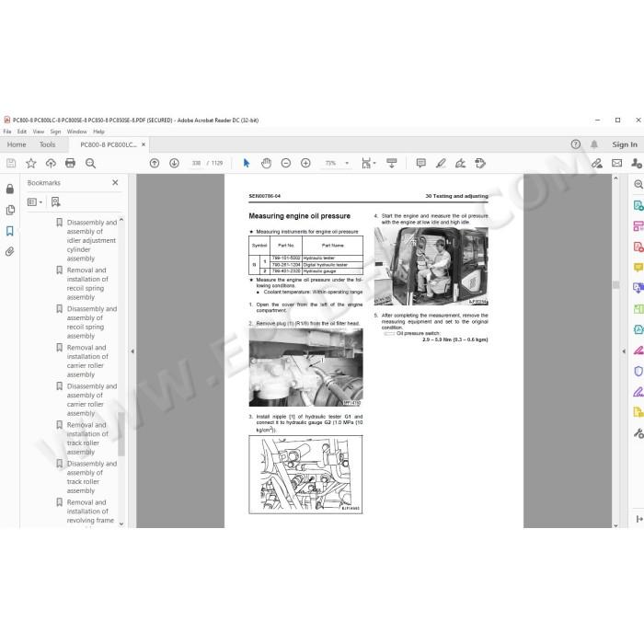Switch to the Tools tab
The image size is (644, 644).
tap(47, 144)
